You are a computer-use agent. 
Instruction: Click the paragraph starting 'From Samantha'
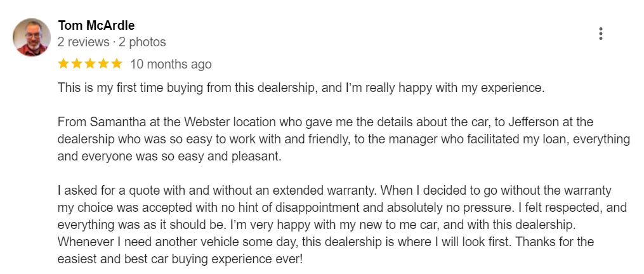click(344, 140)
